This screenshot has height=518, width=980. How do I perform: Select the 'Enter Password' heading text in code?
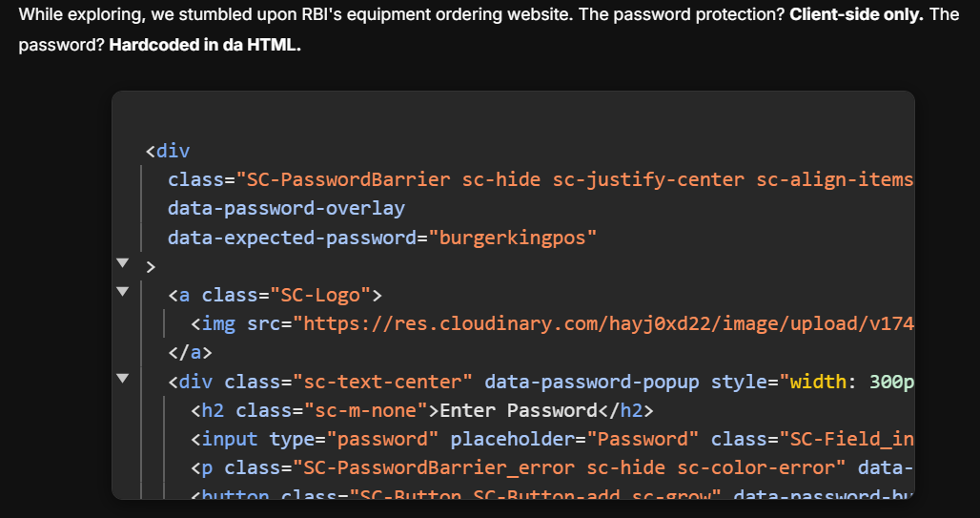tap(519, 410)
